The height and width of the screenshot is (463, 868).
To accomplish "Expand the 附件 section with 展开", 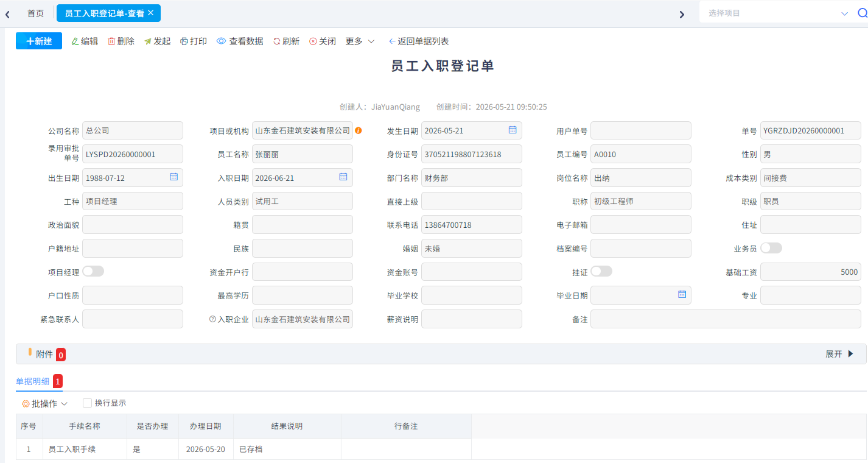I will click(x=840, y=354).
